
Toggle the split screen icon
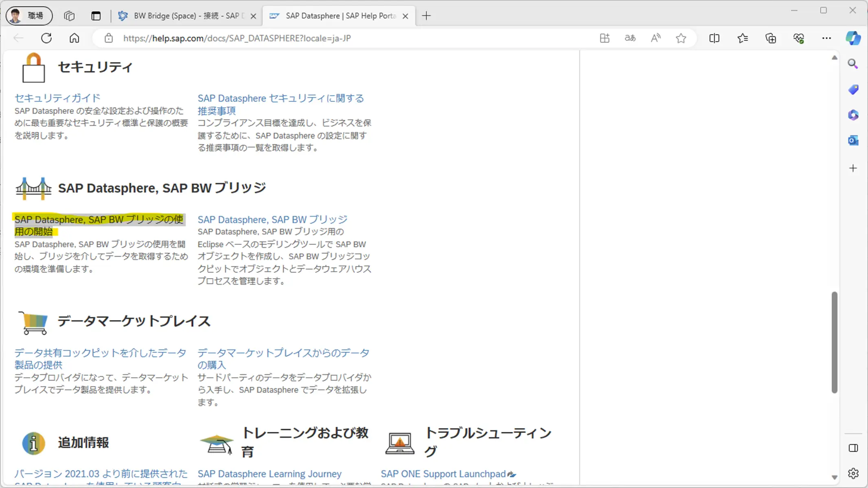tap(714, 38)
